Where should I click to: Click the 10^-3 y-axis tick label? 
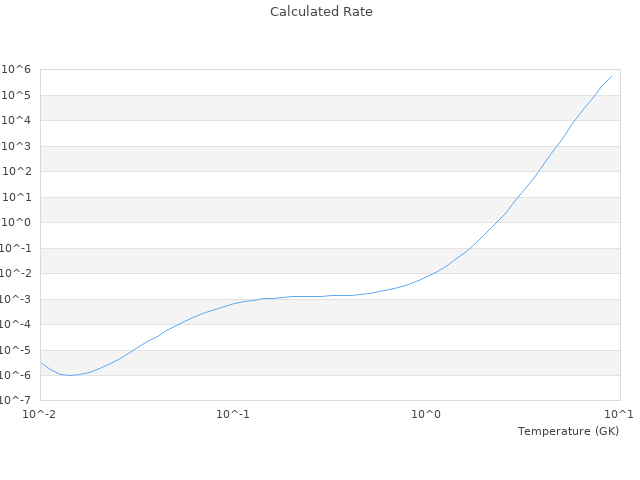point(16,299)
